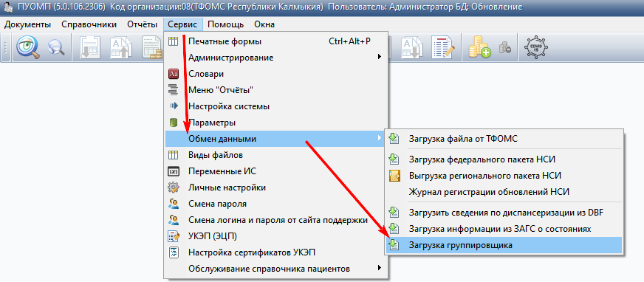
Task: Click the document icon beside Настройка сертификатов УКЭП
Action: 174,252
